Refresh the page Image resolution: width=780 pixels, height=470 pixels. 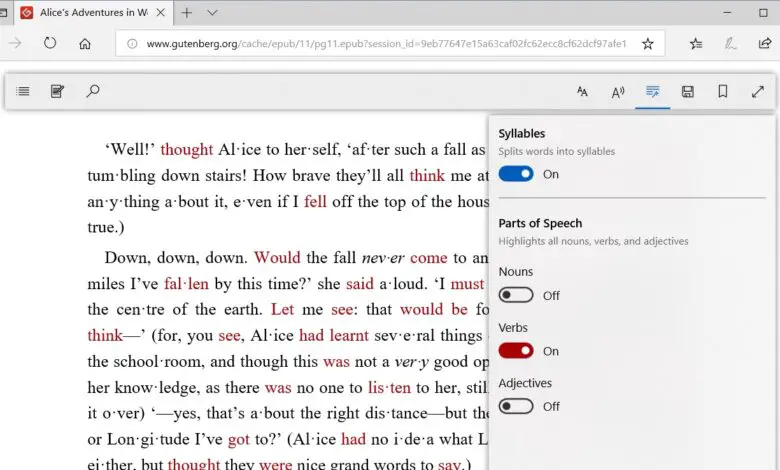point(50,43)
